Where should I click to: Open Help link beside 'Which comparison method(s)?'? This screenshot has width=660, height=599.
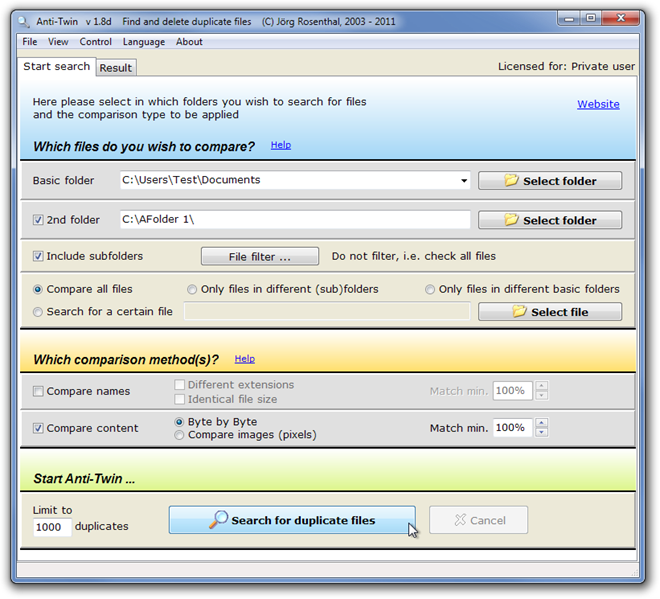click(x=245, y=359)
